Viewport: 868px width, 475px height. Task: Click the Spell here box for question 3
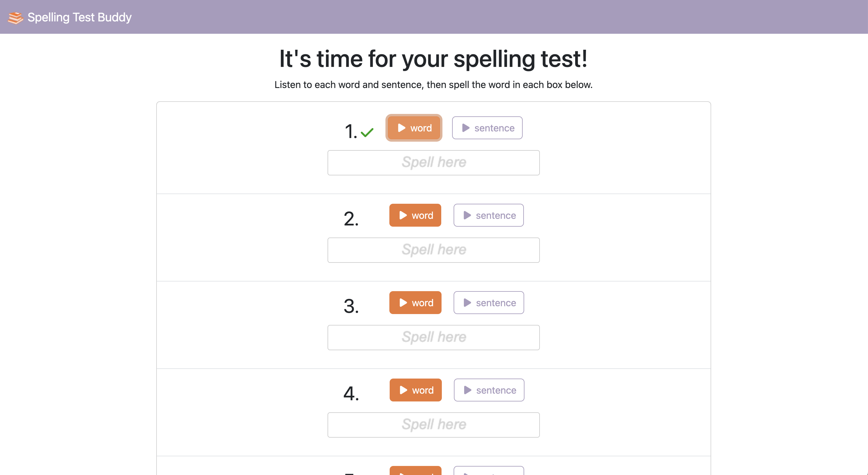(434, 337)
